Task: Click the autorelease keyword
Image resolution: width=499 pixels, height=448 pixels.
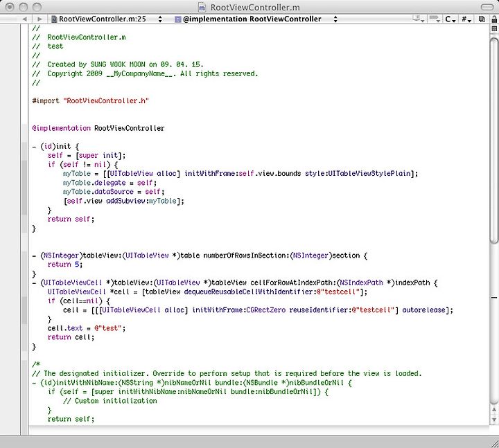Action: (424, 310)
